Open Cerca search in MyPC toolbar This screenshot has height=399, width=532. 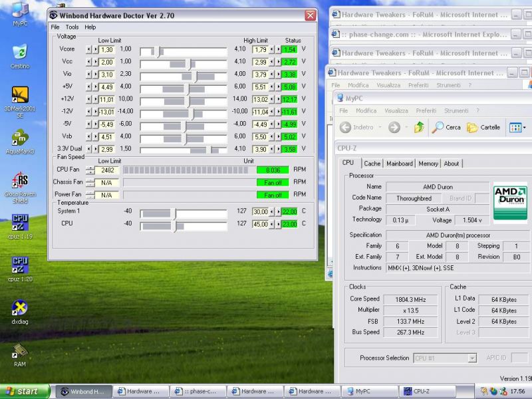click(x=446, y=127)
